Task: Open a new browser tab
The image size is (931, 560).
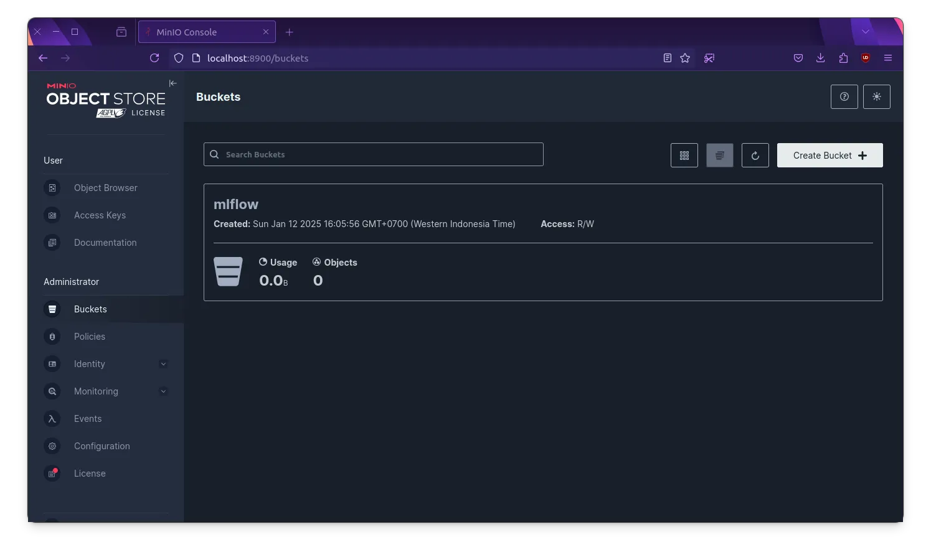Action: pyautogui.click(x=289, y=32)
